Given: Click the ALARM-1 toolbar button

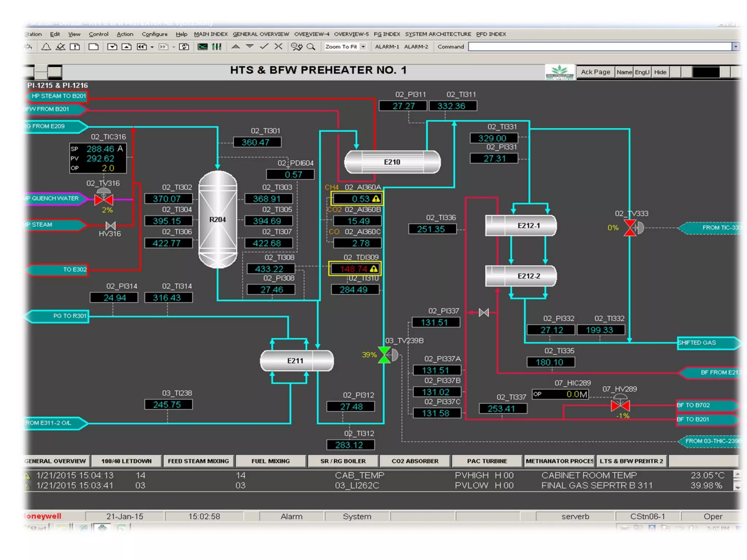Looking at the screenshot, I should [x=387, y=47].
